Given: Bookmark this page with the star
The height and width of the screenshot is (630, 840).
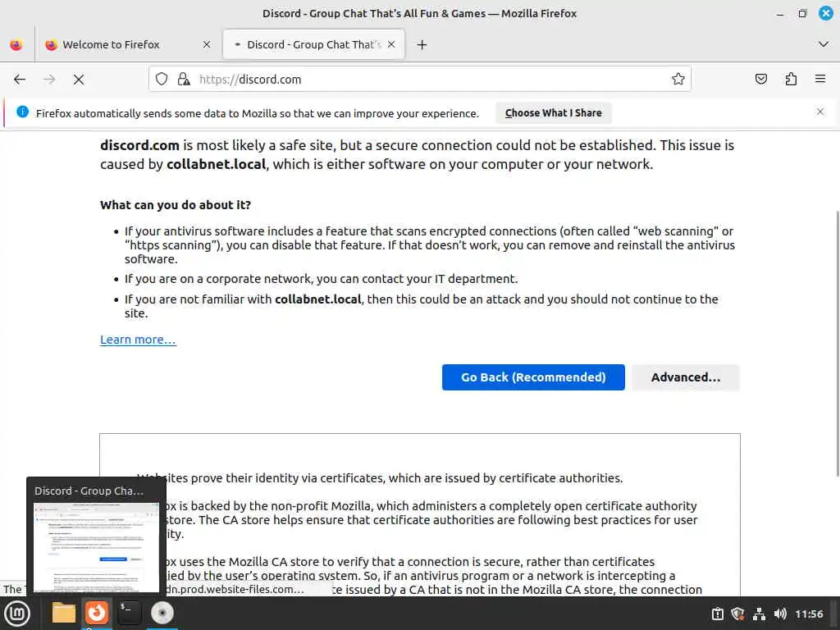Looking at the screenshot, I should click(x=678, y=80).
